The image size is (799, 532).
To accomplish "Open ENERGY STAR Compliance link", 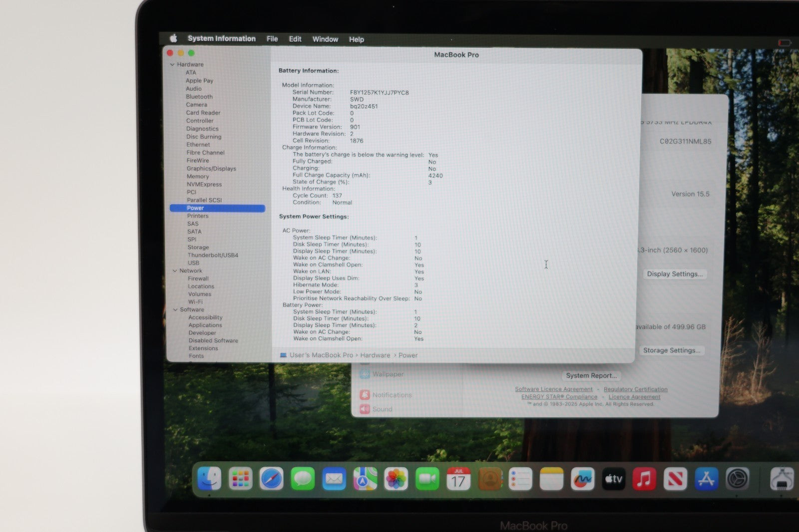I will tap(559, 397).
